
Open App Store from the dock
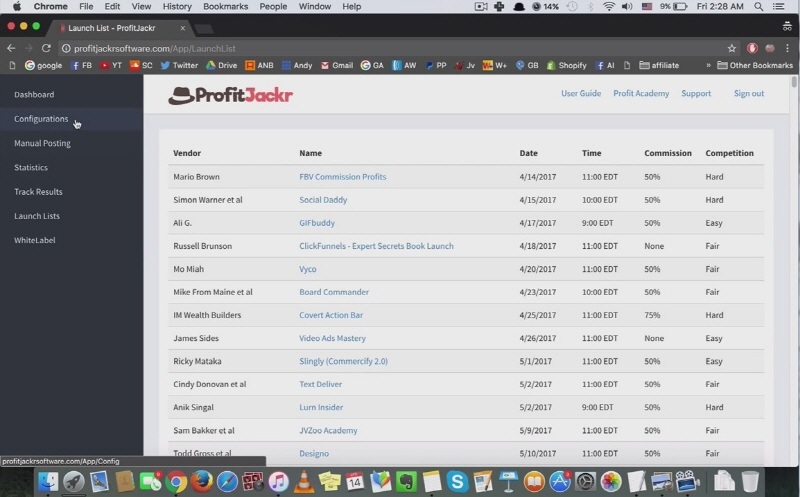coord(560,481)
